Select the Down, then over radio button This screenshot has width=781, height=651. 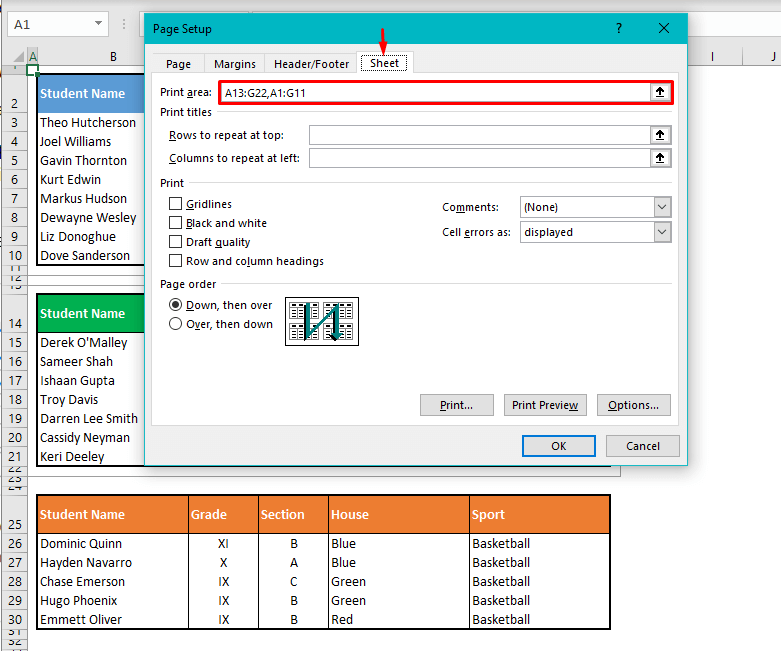(x=175, y=305)
